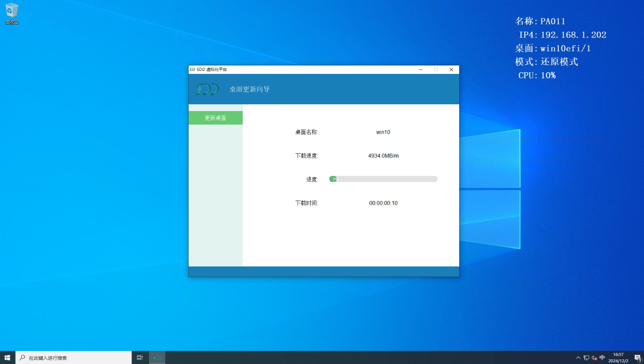
Task: Open network status tray icon
Action: [586, 358]
